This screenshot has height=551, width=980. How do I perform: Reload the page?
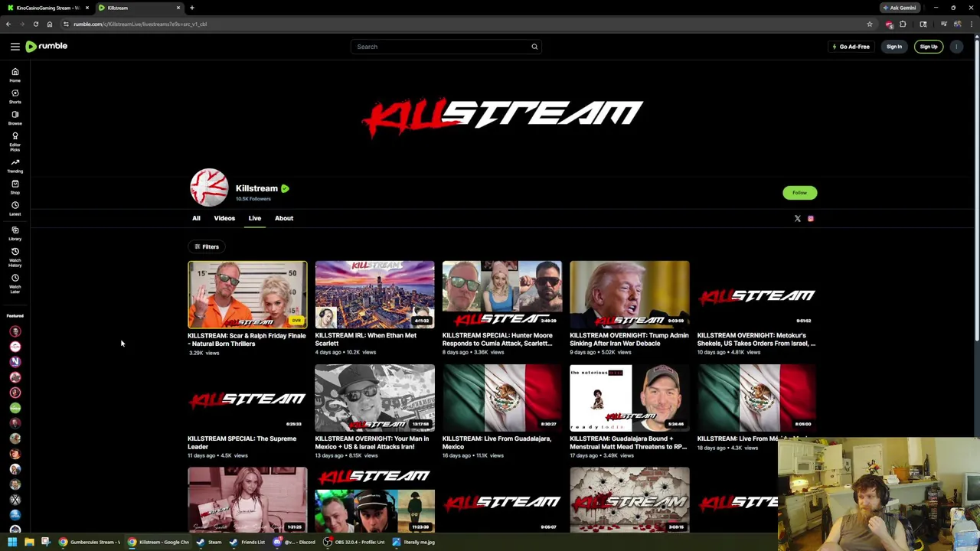(x=35, y=24)
